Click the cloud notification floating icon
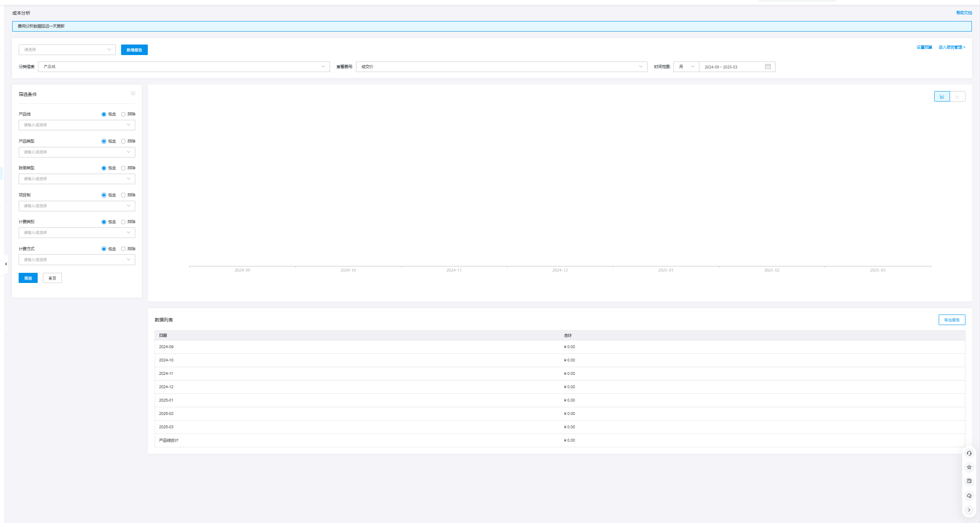The height and width of the screenshot is (523, 980). [x=969, y=495]
